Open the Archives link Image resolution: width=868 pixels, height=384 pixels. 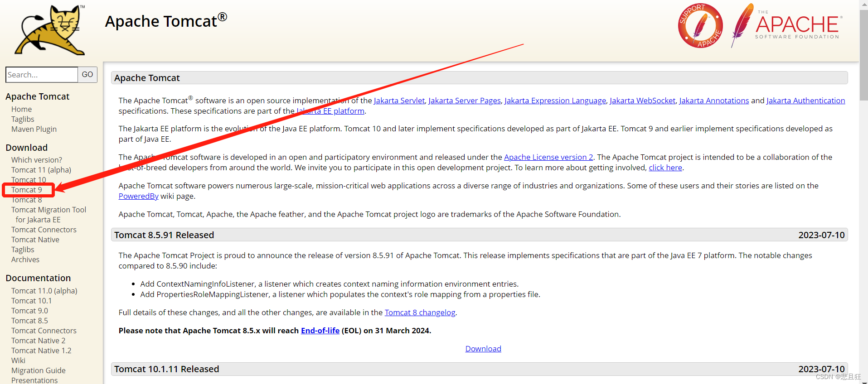(x=25, y=259)
